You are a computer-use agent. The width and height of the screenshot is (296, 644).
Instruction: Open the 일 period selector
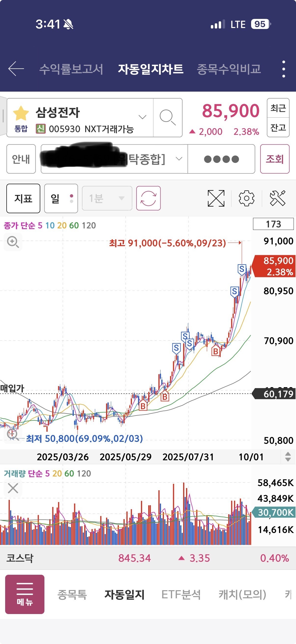tap(61, 198)
